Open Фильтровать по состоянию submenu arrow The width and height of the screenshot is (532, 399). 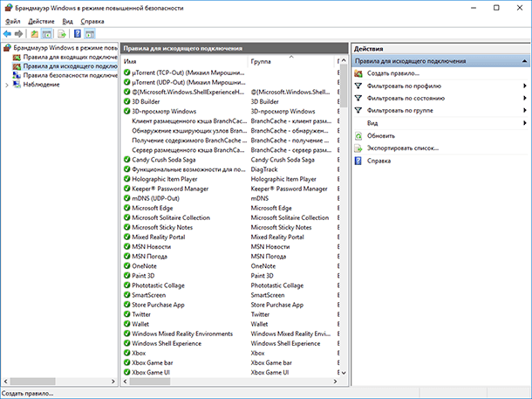point(525,98)
